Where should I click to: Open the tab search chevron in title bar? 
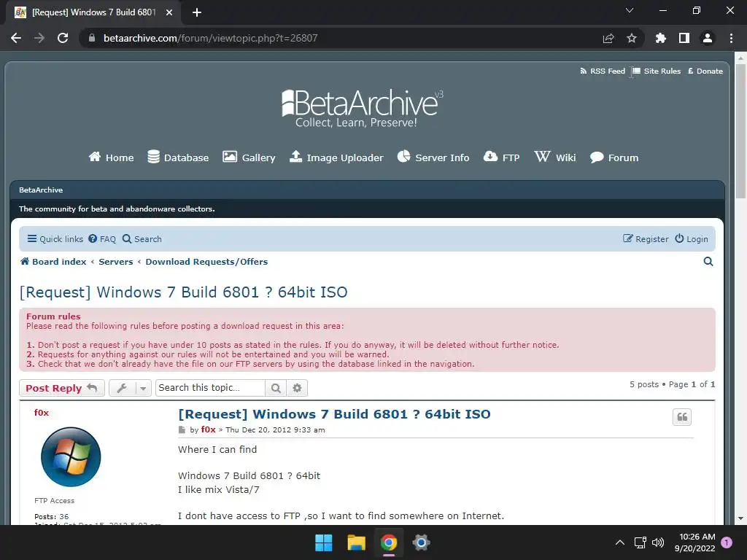coord(630,10)
